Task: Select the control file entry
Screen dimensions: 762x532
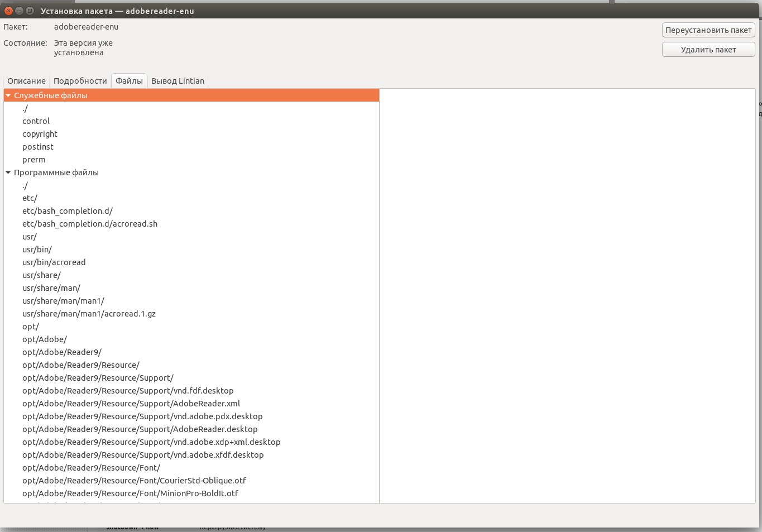Action: click(191, 121)
